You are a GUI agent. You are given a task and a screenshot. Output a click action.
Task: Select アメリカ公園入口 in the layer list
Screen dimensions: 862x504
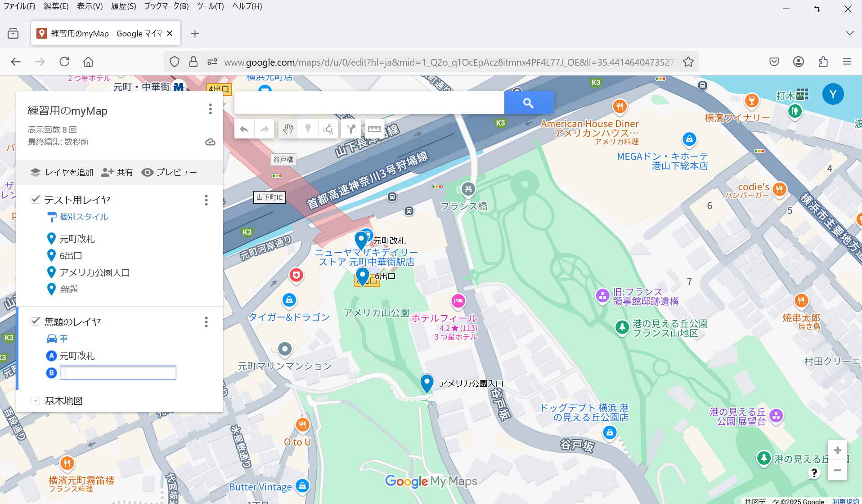(94, 272)
